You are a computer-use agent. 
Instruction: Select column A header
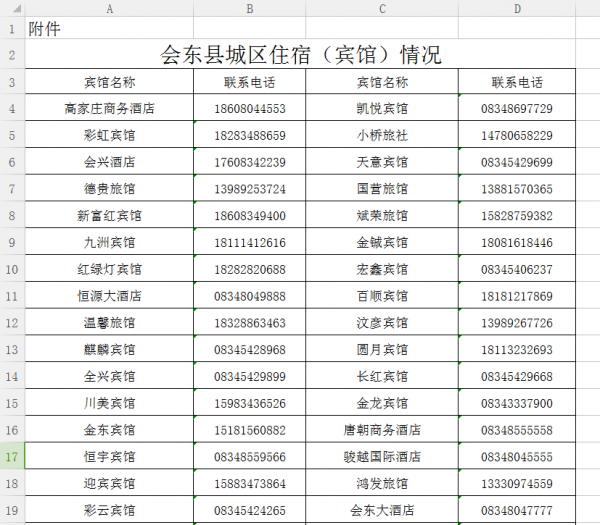click(109, 8)
